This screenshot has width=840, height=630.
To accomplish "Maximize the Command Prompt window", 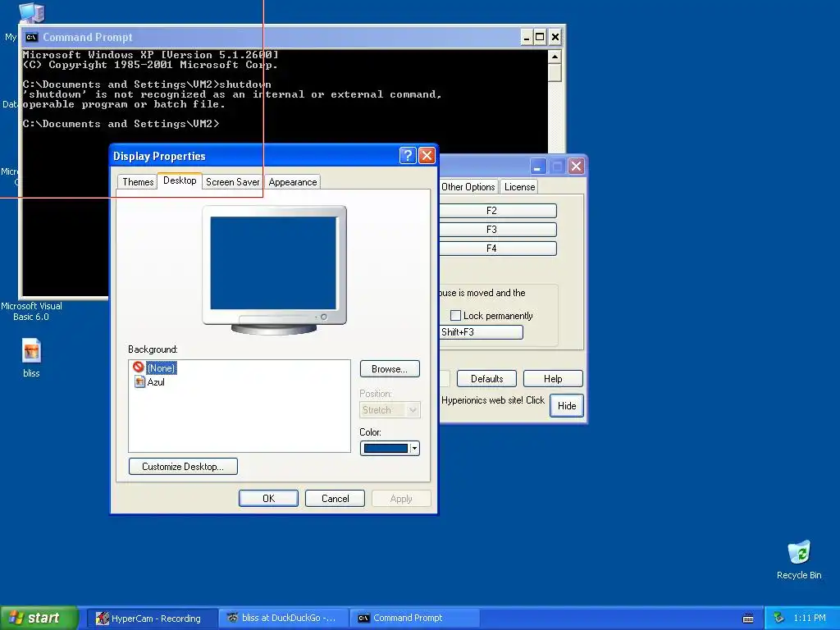I will tap(540, 37).
